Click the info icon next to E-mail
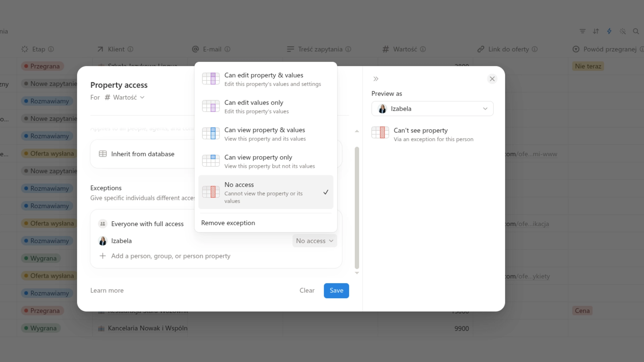Image resolution: width=644 pixels, height=362 pixels. click(227, 49)
